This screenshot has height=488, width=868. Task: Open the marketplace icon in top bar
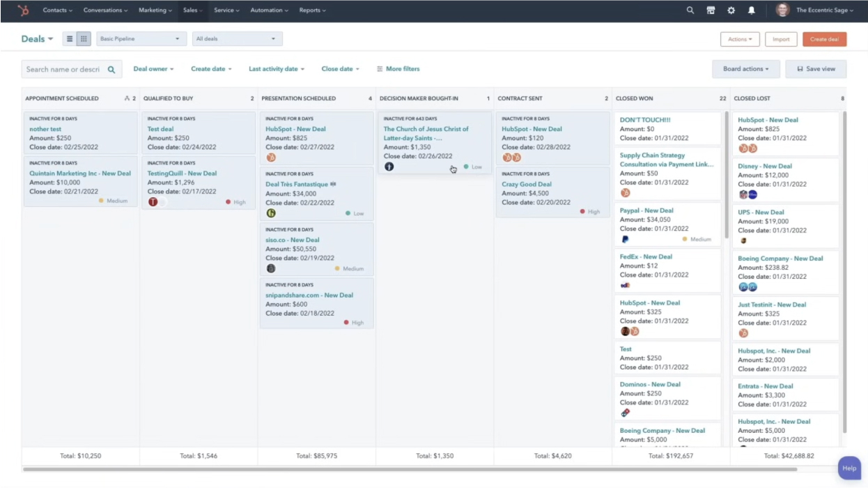(711, 10)
